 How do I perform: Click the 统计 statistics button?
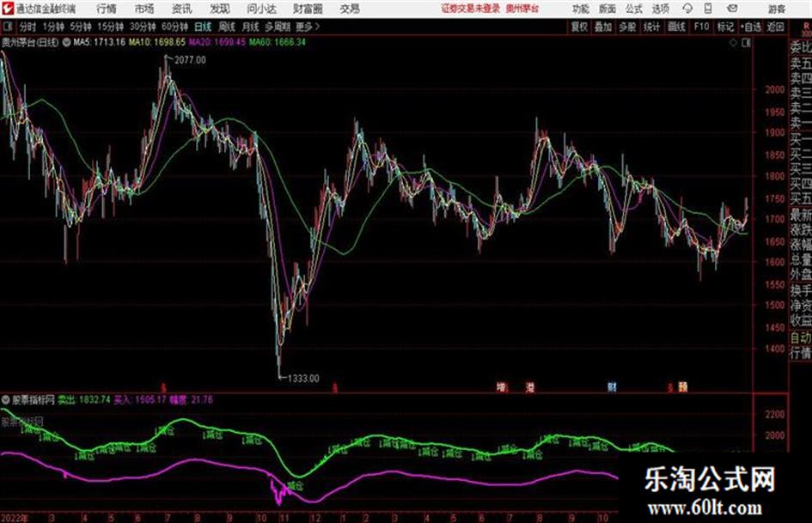pyautogui.click(x=652, y=27)
